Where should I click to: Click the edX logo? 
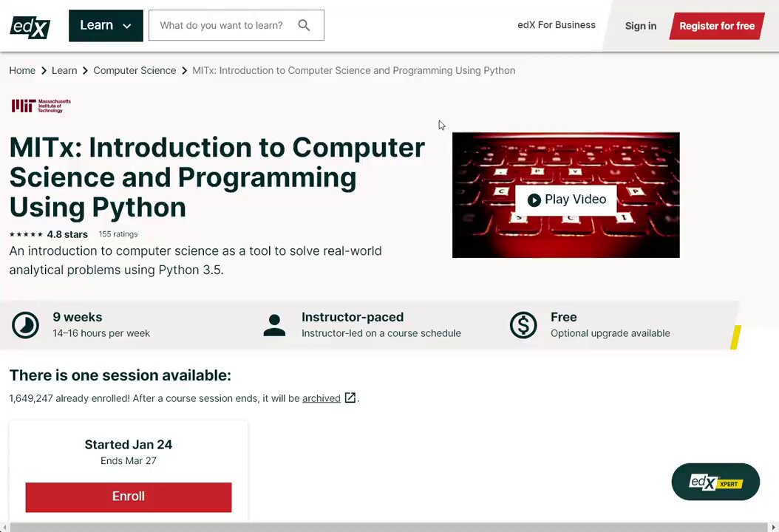(x=30, y=27)
